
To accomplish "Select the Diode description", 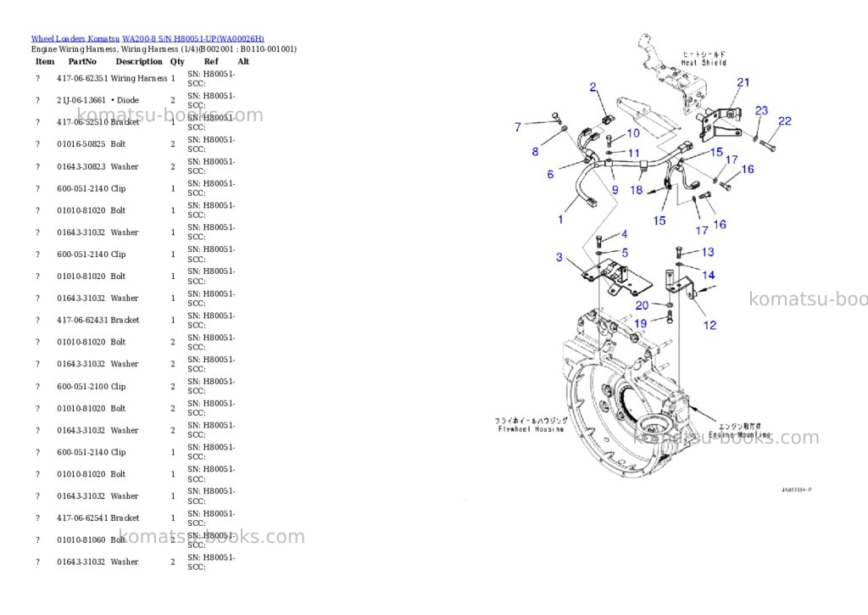I will pos(125,100).
